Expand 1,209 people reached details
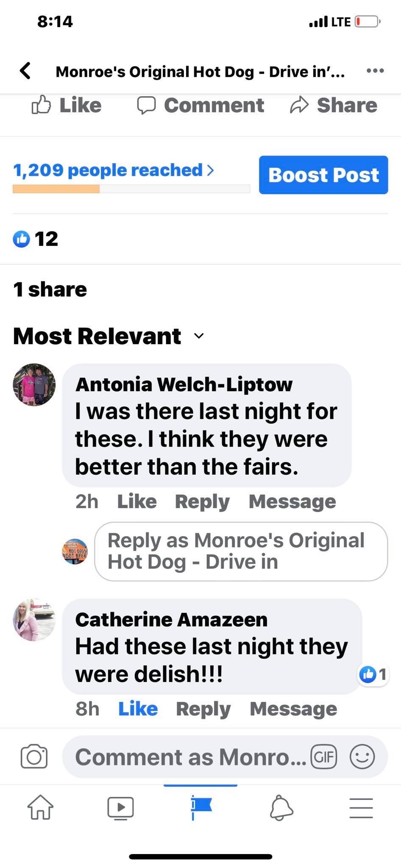The height and width of the screenshot is (868, 401). tap(114, 170)
